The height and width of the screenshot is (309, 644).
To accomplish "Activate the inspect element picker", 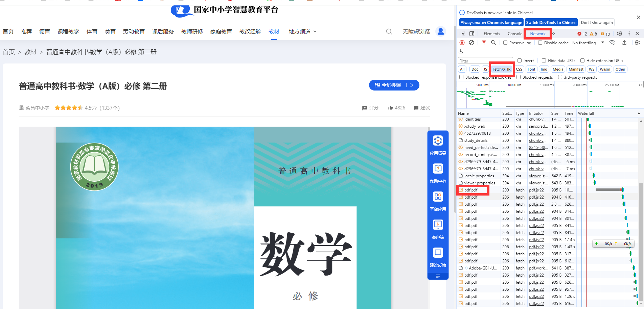I will point(462,33).
